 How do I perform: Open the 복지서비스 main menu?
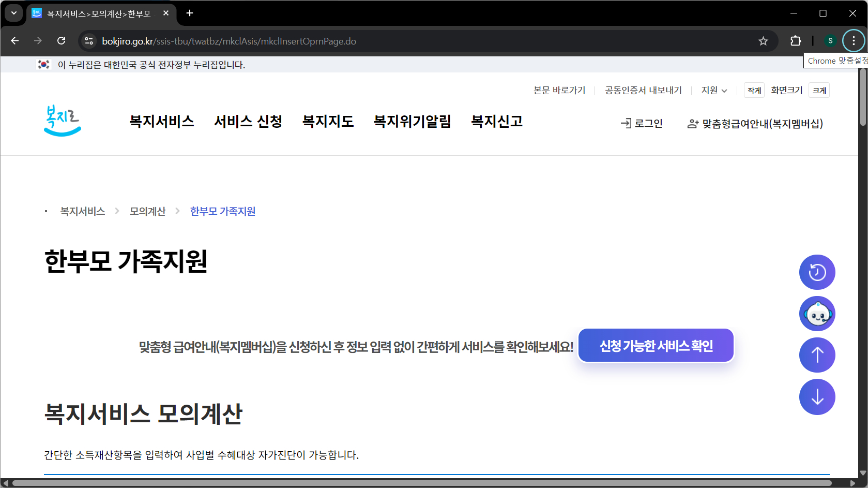162,122
